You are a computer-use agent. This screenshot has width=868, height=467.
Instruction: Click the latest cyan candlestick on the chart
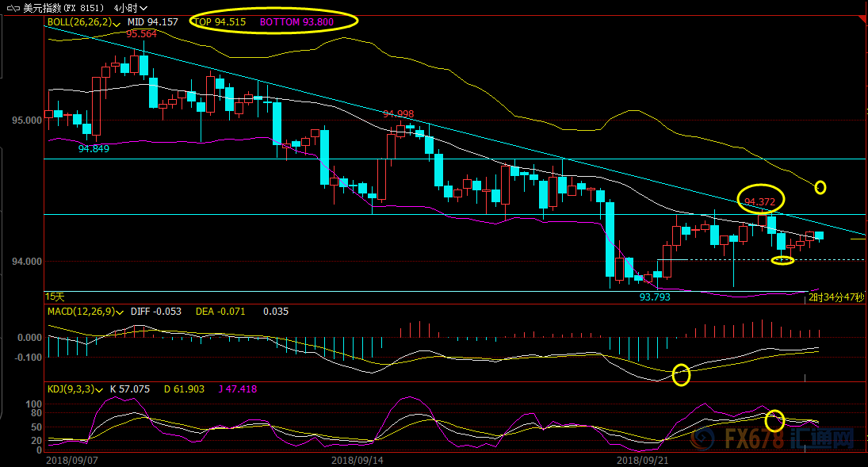pyautogui.click(x=820, y=235)
